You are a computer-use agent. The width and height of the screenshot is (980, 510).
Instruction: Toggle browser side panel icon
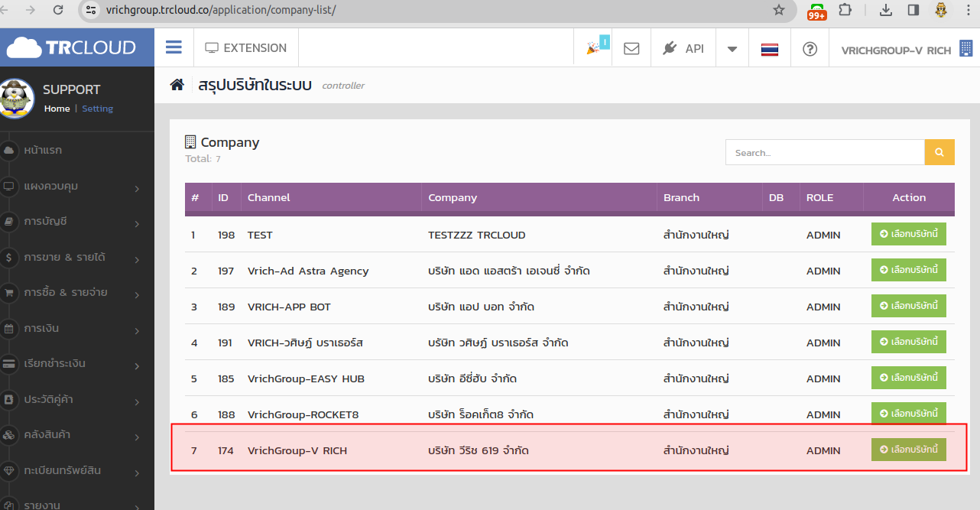pos(913,10)
